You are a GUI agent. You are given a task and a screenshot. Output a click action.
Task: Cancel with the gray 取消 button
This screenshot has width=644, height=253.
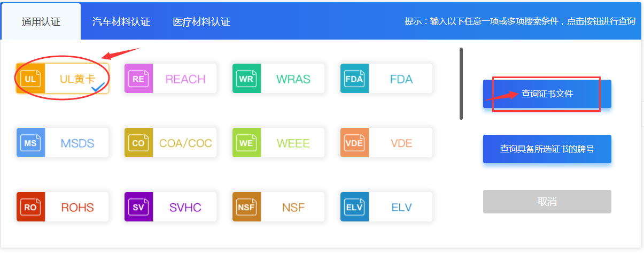coord(547,202)
